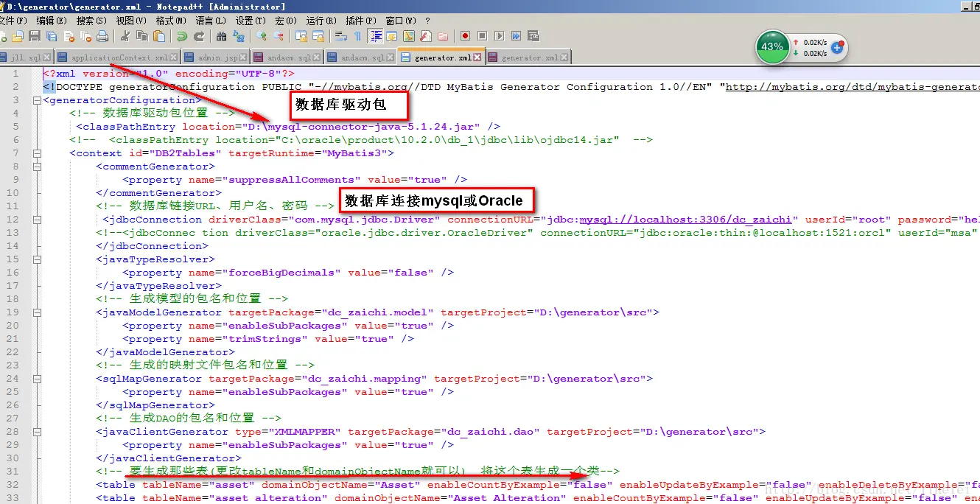Copy selection with the toolbar Copy icon
The height and width of the screenshot is (504, 980).
click(x=142, y=35)
